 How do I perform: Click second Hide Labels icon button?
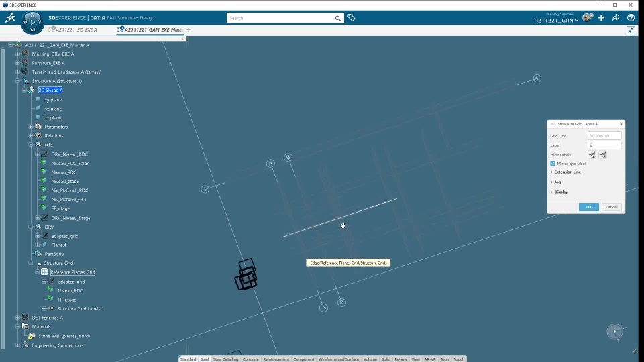click(x=603, y=155)
